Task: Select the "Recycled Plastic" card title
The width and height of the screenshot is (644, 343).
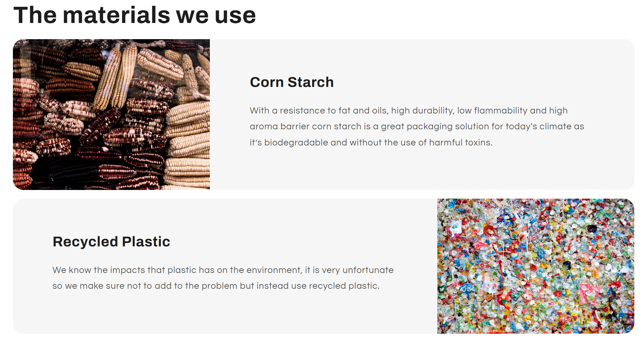Action: pos(111,242)
